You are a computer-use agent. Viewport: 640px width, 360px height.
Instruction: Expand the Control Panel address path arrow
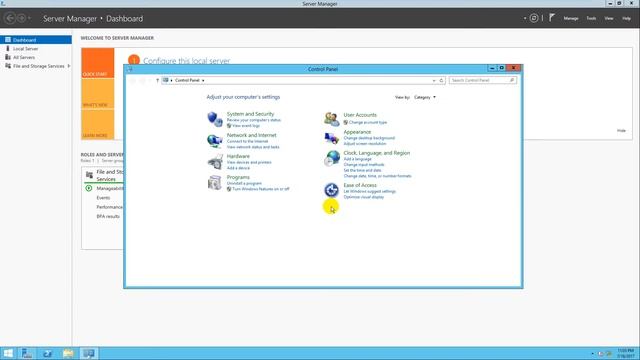coord(203,80)
